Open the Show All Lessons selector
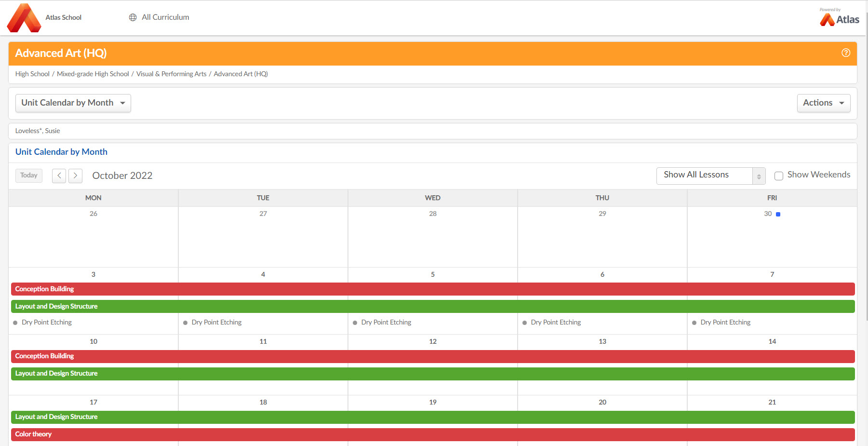 (x=711, y=176)
